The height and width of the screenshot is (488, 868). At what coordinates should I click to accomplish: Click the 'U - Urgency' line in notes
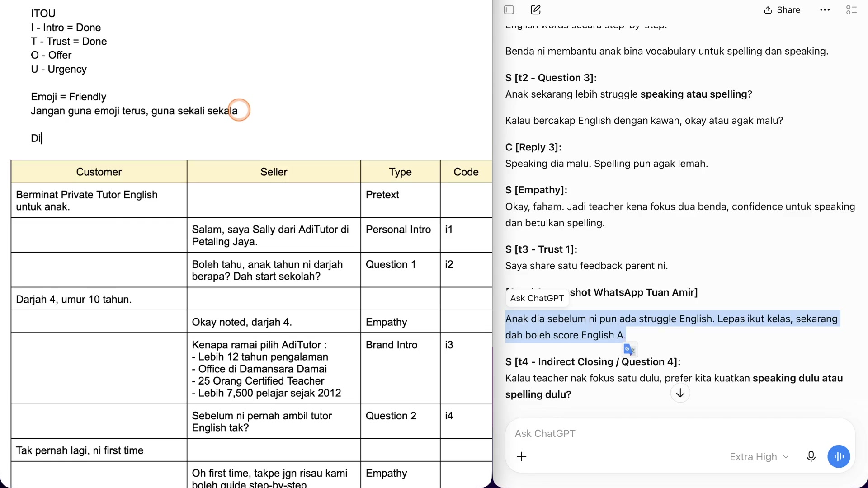[59, 69]
